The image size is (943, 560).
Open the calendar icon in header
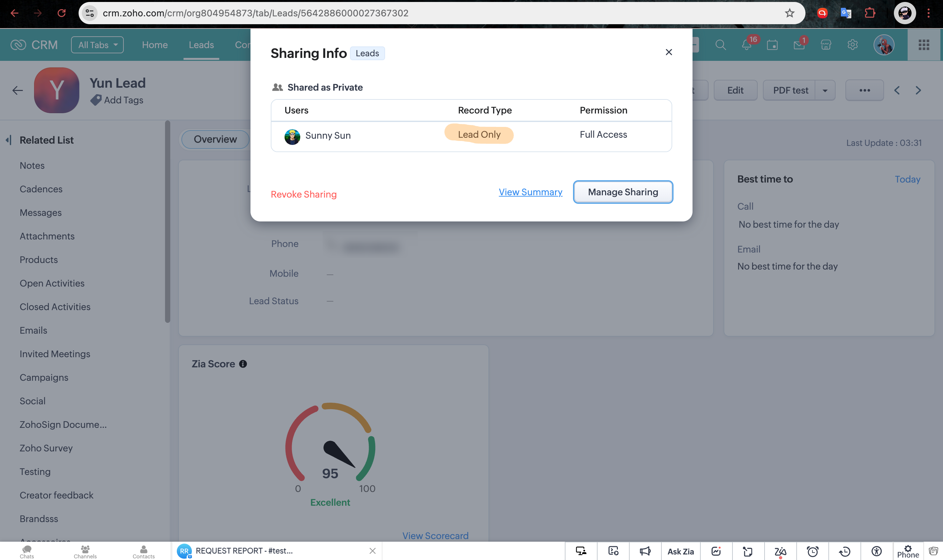click(x=772, y=45)
